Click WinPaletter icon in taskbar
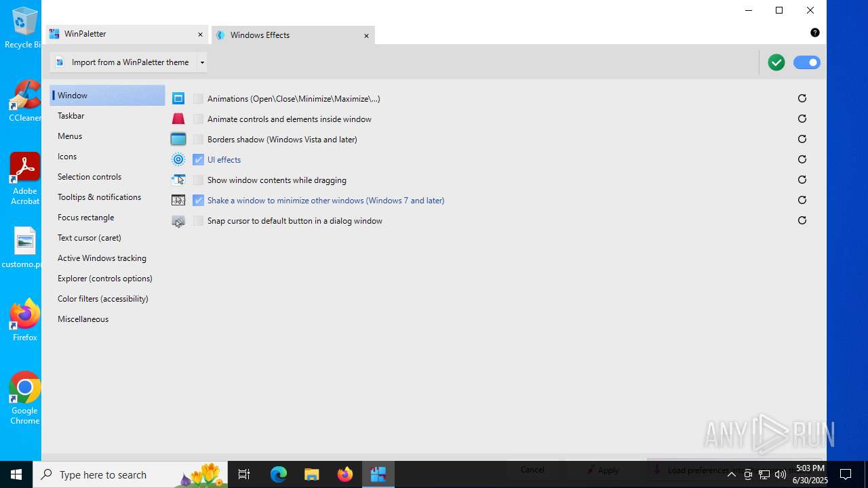This screenshot has width=868, height=488. 378,474
